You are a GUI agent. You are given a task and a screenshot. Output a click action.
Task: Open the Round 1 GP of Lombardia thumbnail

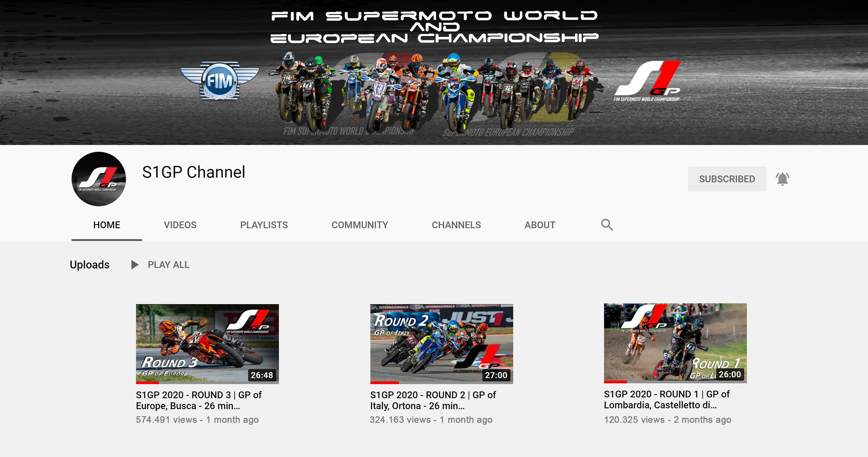click(x=675, y=343)
